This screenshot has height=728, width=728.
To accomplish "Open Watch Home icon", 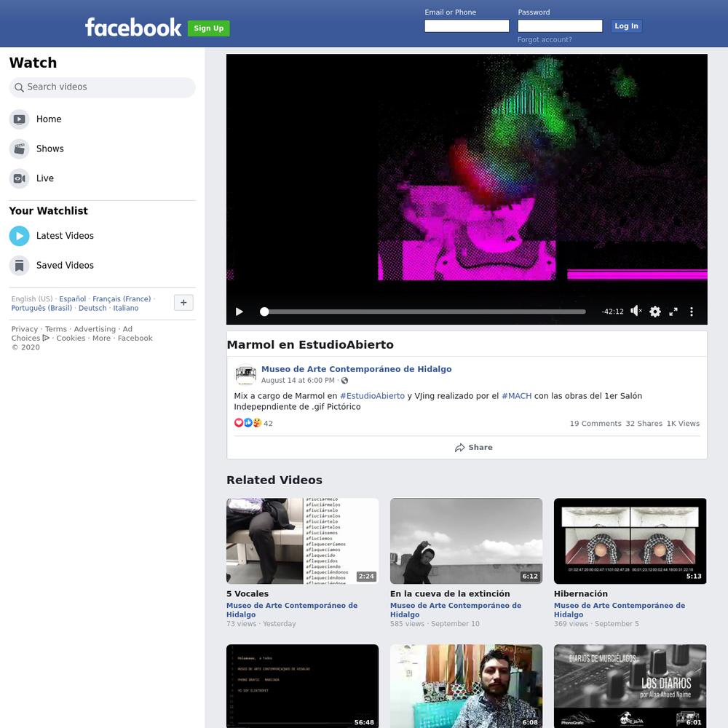I will [x=19, y=119].
